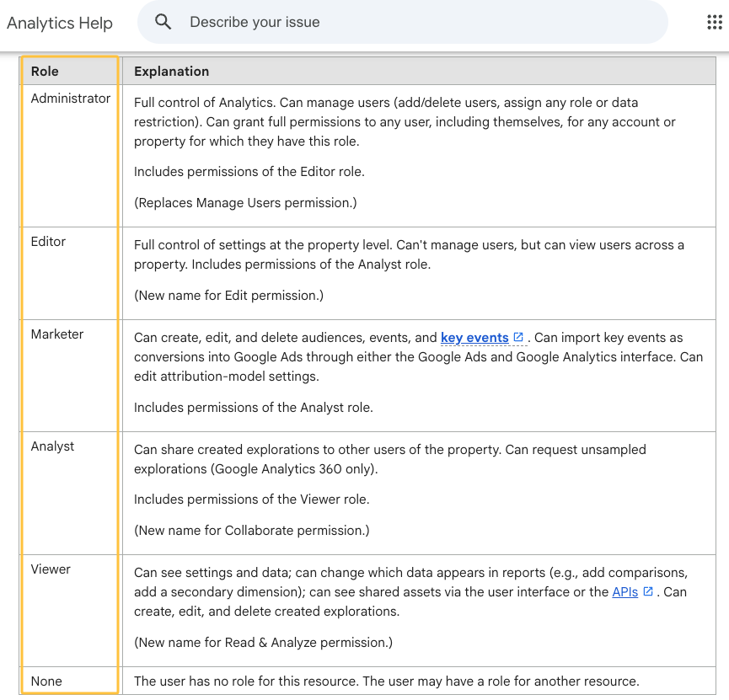Click the None row explanation text
This screenshot has height=700, width=729.
[387, 681]
